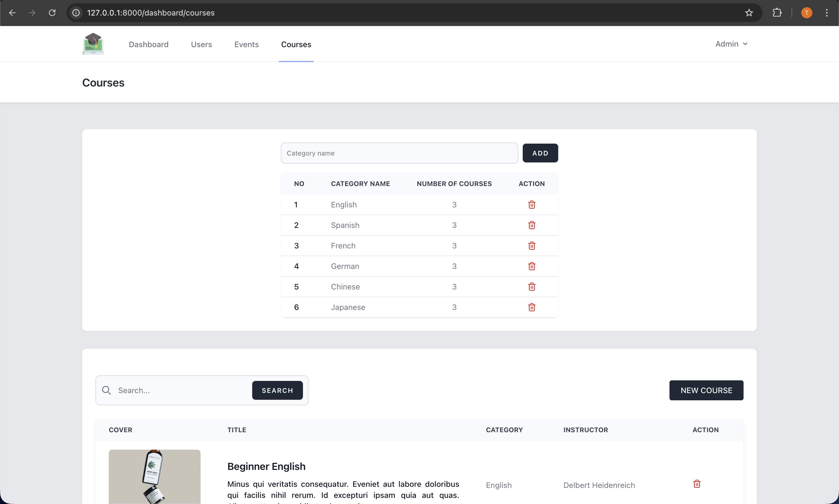Click instructor Delbert Heidenreich

coord(599,485)
